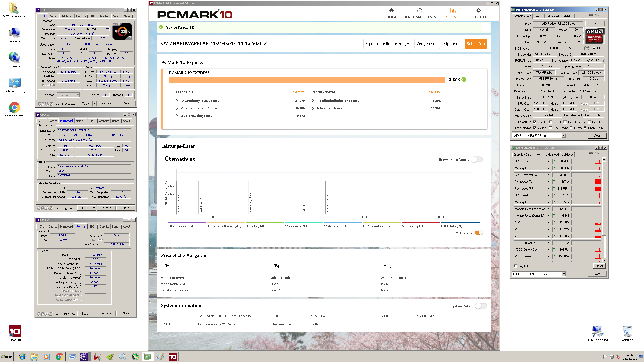This screenshot has width=644, height=362.
Task: Open hamburger menu in top GPU-Z window
Action: tap(603, 15)
